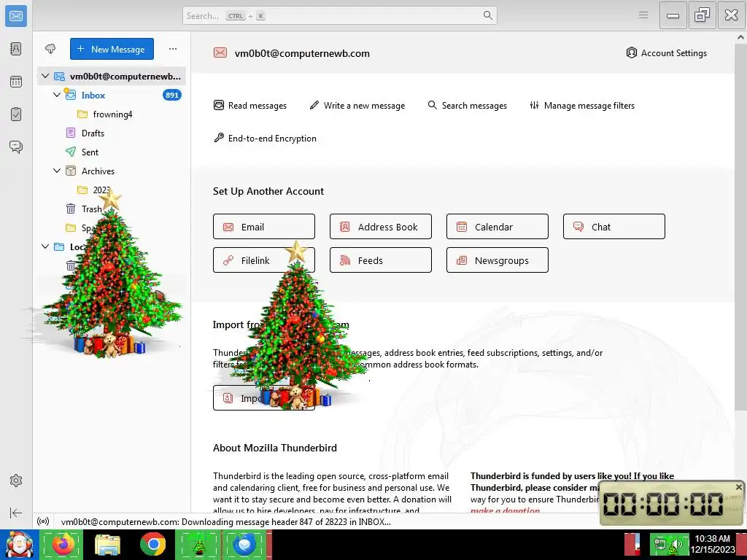Viewport: 747px width, 560px height.
Task: Set up a Chat account
Action: [614, 227]
